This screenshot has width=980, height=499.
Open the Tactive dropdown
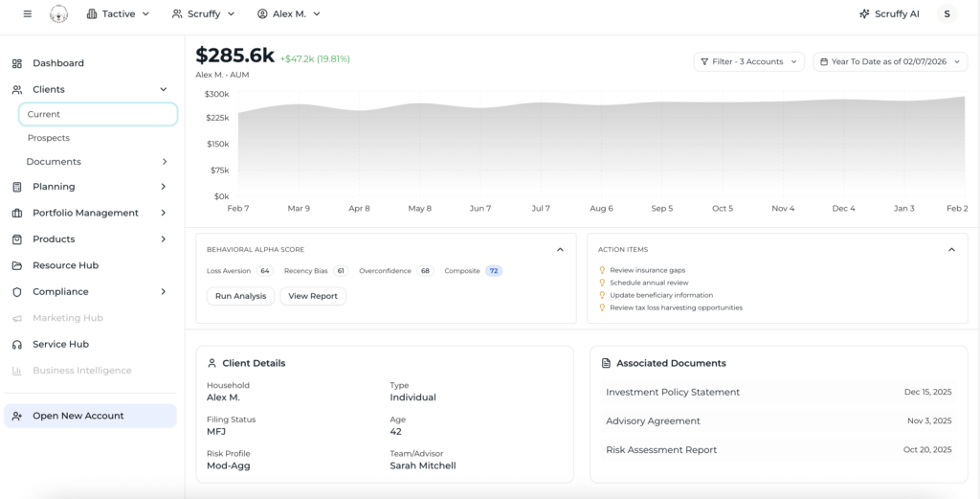(118, 14)
